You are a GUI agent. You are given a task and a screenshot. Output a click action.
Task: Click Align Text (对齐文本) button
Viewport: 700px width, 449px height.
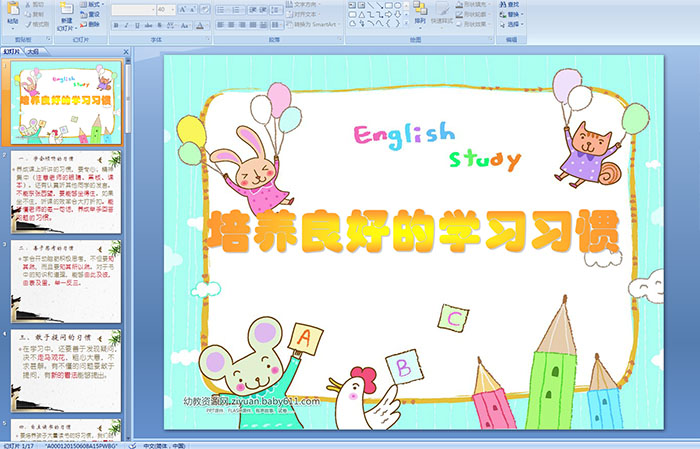pyautogui.click(x=303, y=14)
